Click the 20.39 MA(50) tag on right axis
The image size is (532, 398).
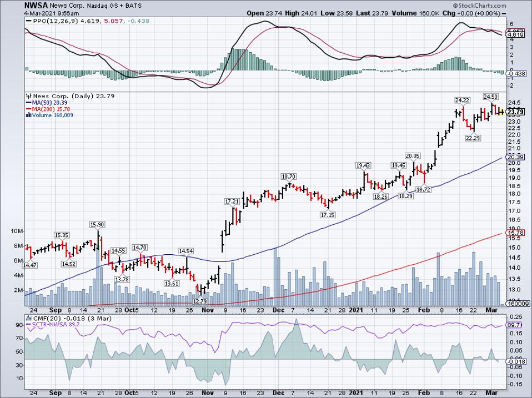pyautogui.click(x=516, y=157)
